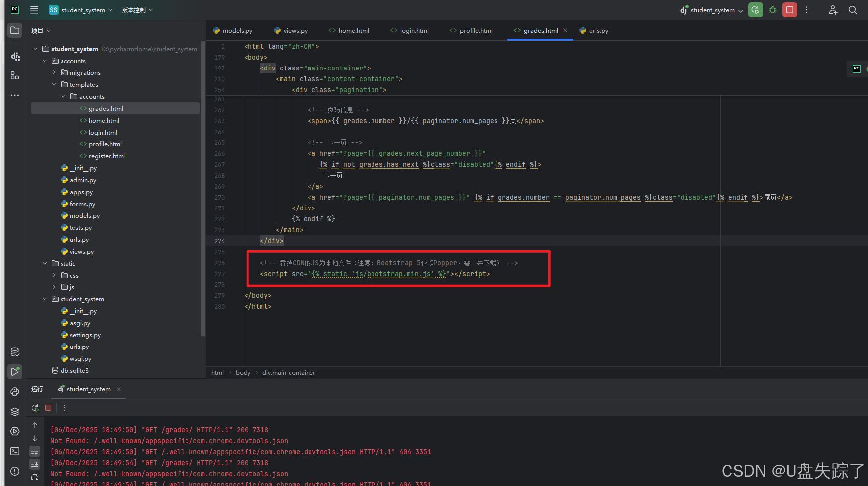Click the body breadcrumb
Viewport: 868px width, 486px height.
click(243, 372)
